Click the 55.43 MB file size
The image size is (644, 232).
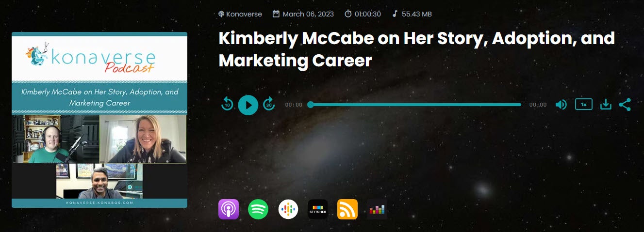(x=416, y=14)
